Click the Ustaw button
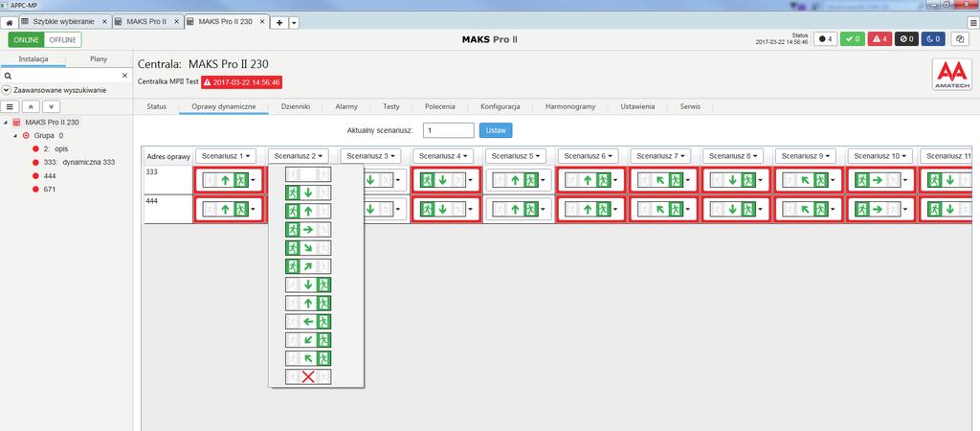The image size is (980, 431). [496, 130]
